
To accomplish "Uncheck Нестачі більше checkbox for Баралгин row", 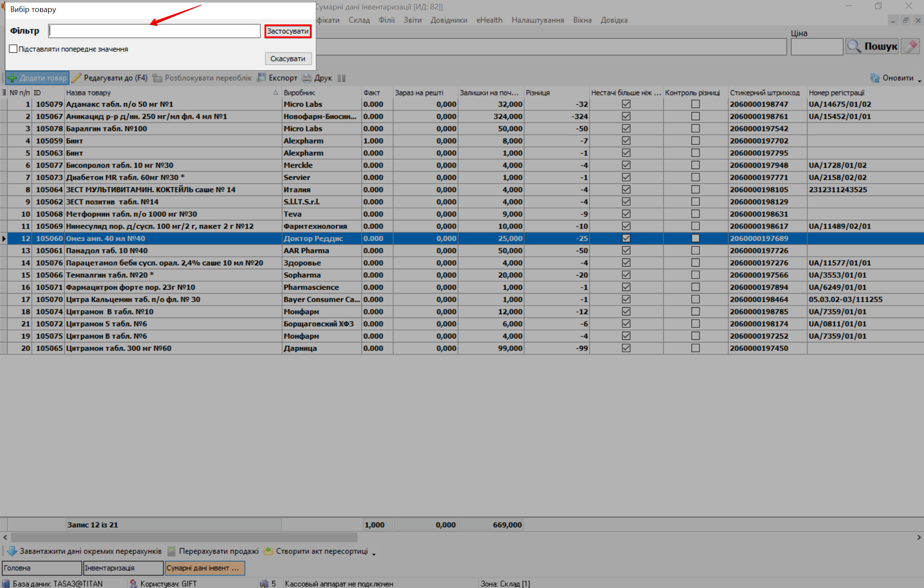I will pos(626,128).
